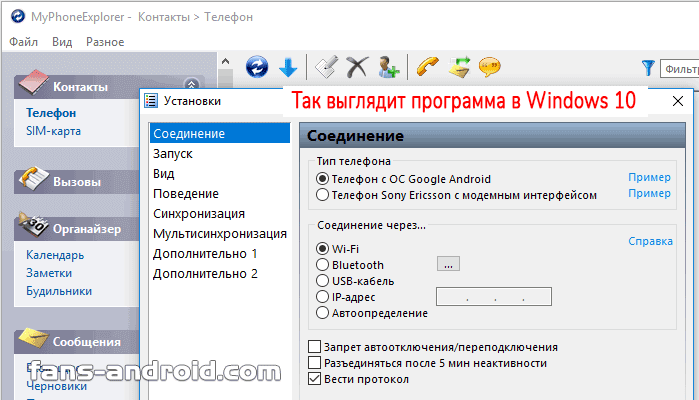Select Вид settings category in list
Screen dimensions: 699x400
[x=220, y=173]
